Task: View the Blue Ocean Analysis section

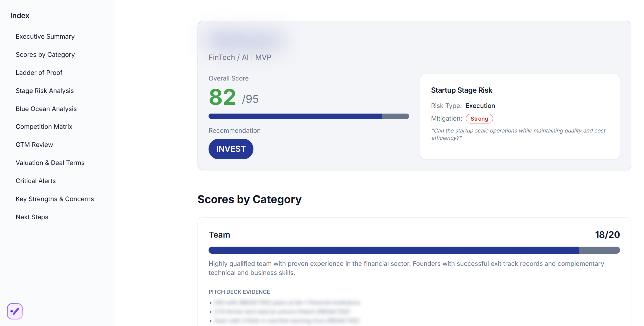Action: point(46,108)
